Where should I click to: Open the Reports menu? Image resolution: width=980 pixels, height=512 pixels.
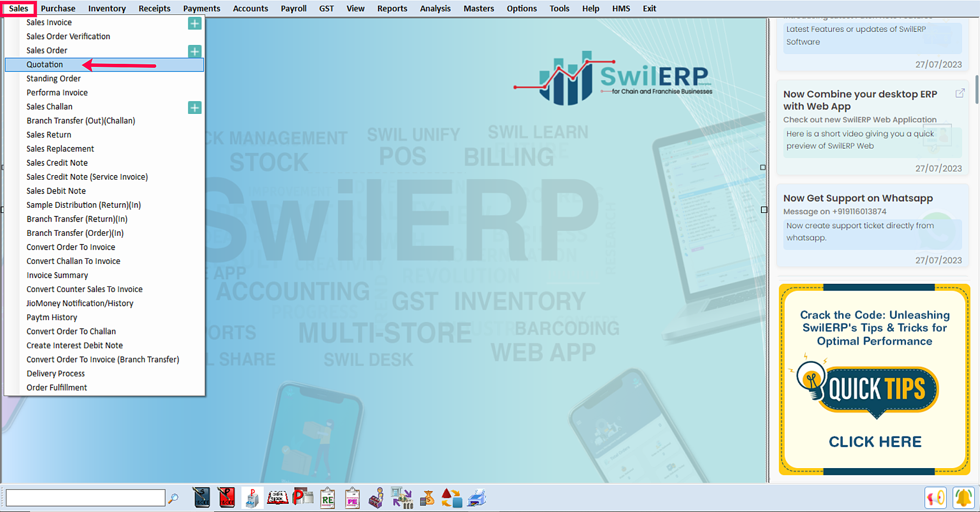[392, 9]
